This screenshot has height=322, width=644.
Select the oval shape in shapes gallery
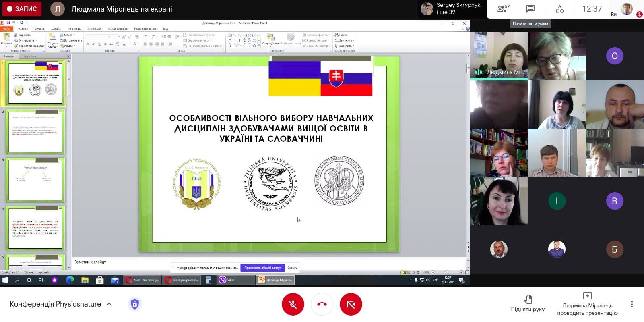(249, 35)
